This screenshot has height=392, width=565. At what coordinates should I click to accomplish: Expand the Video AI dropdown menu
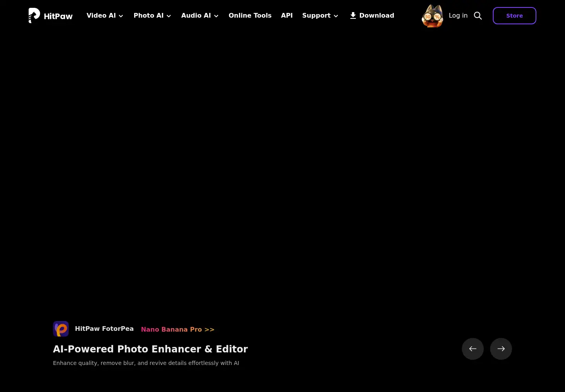click(105, 16)
